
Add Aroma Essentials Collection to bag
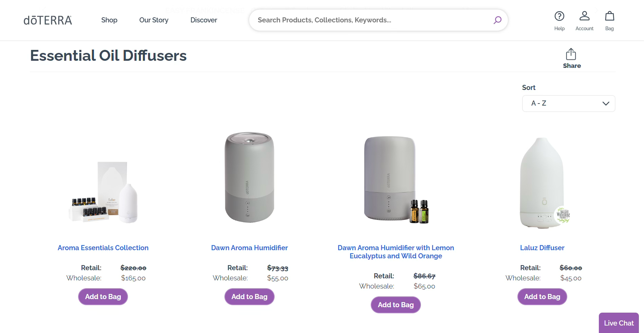(103, 297)
